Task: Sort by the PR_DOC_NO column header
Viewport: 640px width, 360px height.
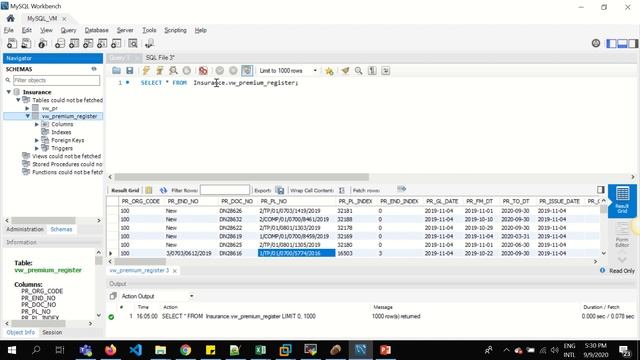Action: point(237,201)
